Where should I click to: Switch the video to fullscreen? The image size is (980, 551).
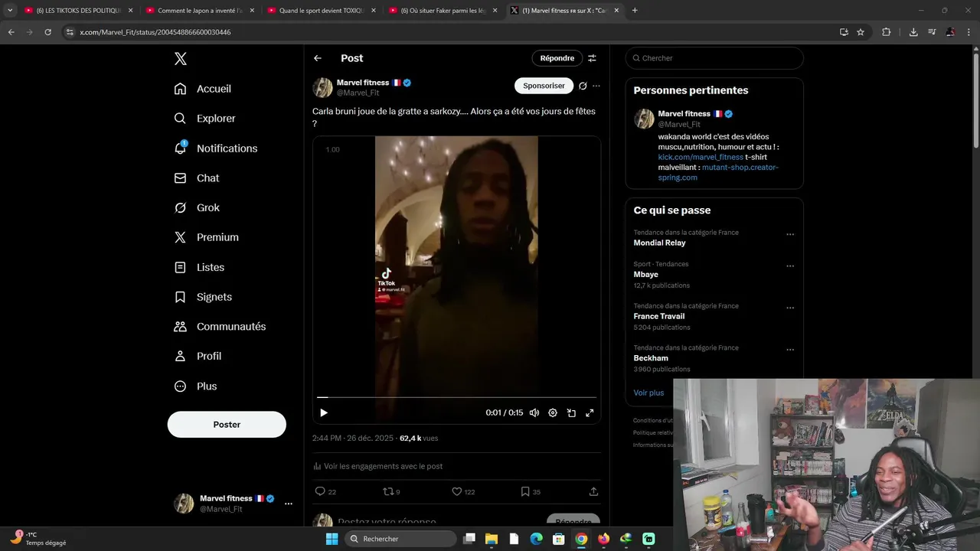[x=590, y=412]
